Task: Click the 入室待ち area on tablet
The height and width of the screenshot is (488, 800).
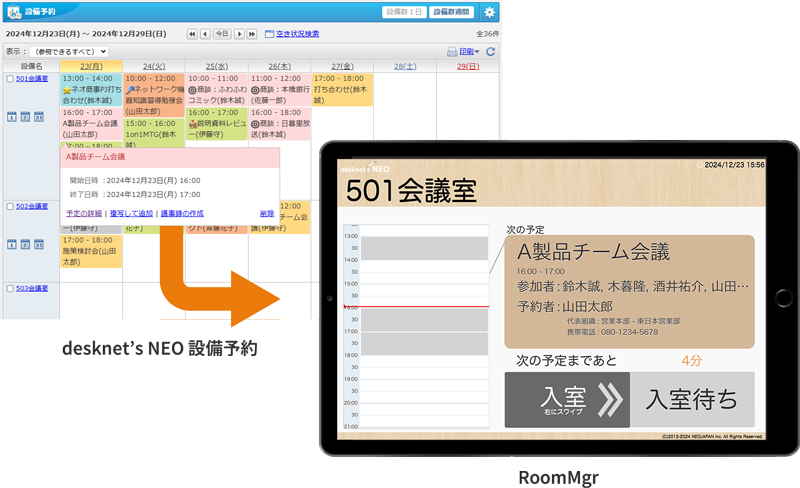Action: [692, 399]
